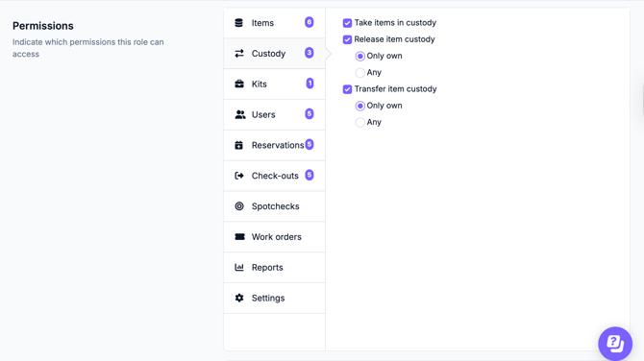Go to the Check-outs permissions tab
This screenshot has height=361, width=644.
point(274,176)
